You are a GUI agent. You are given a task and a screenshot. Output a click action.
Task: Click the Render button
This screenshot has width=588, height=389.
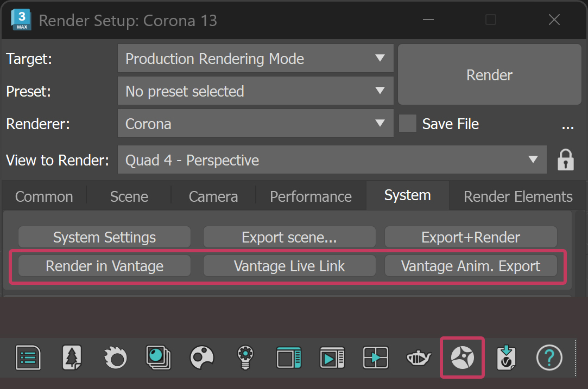point(489,74)
